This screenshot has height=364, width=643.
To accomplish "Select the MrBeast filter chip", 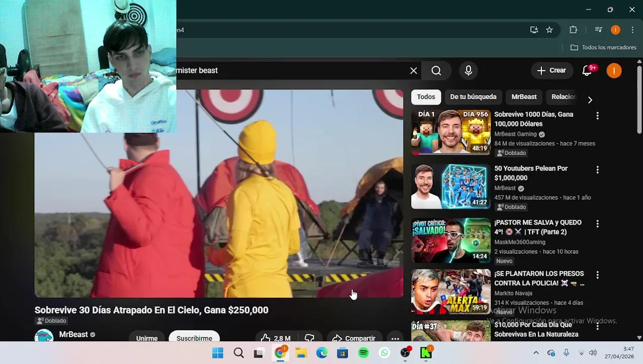I will tap(524, 97).
